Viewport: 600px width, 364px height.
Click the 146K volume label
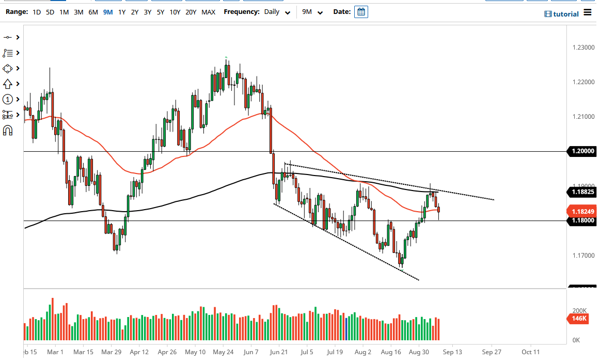point(579,319)
